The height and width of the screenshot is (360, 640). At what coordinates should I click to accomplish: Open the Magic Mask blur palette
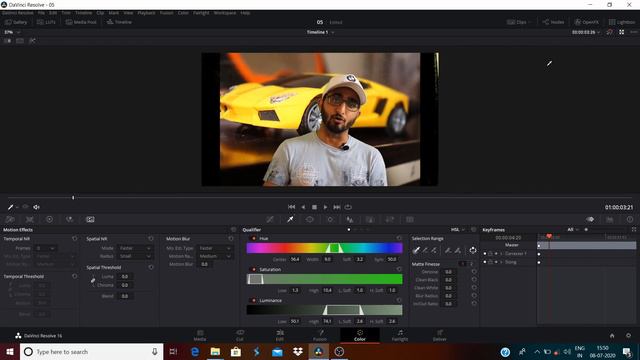coord(350,220)
